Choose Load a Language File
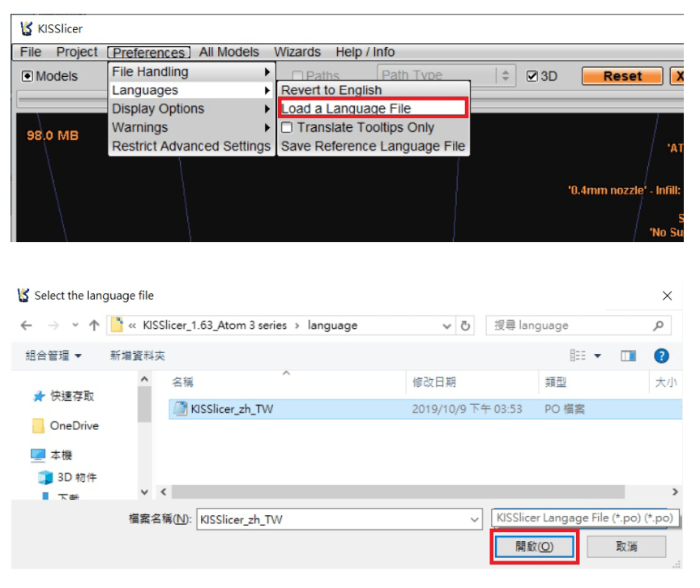This screenshot has height=588, width=700. [x=373, y=109]
